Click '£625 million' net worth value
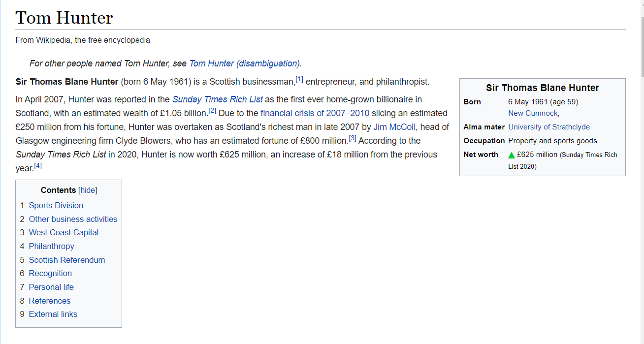The width and height of the screenshot is (644, 344). pos(537,155)
